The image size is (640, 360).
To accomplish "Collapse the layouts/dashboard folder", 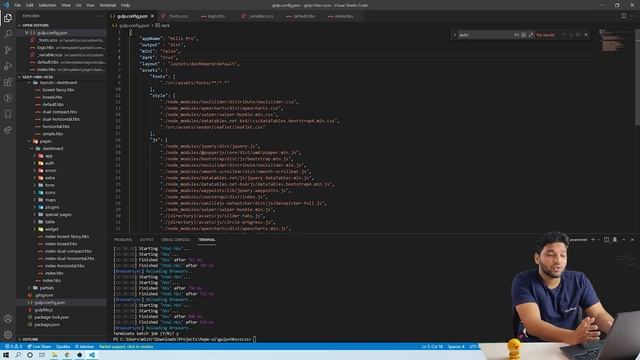I will tap(57, 82).
